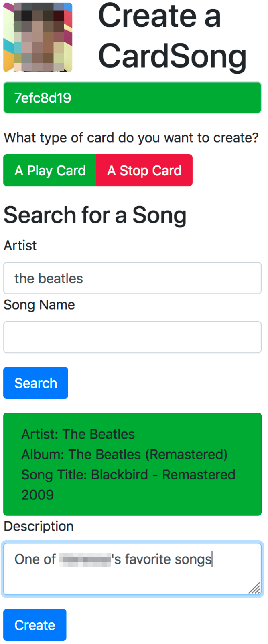The width and height of the screenshot is (268, 644).
Task: Select the "A Play Card" option
Action: 50,171
